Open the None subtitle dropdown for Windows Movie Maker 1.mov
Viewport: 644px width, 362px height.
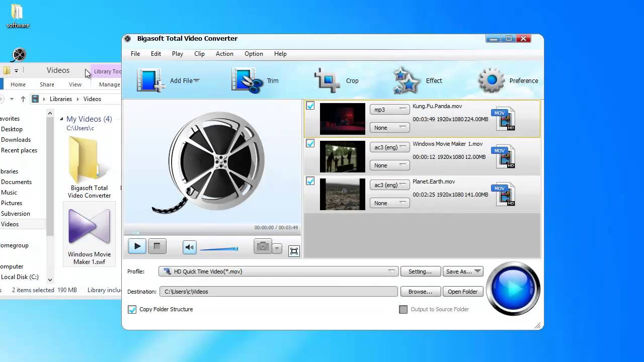click(389, 165)
